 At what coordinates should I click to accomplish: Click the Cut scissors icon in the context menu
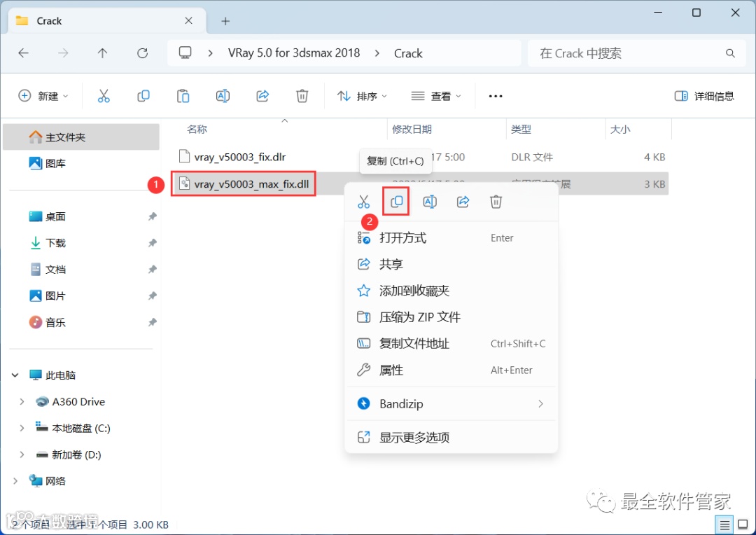363,202
